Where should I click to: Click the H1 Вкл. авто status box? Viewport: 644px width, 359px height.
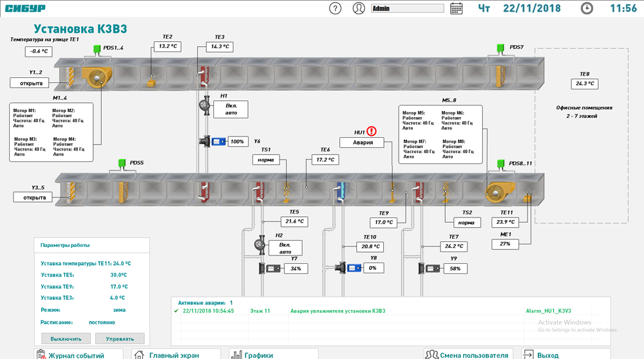[x=231, y=109]
